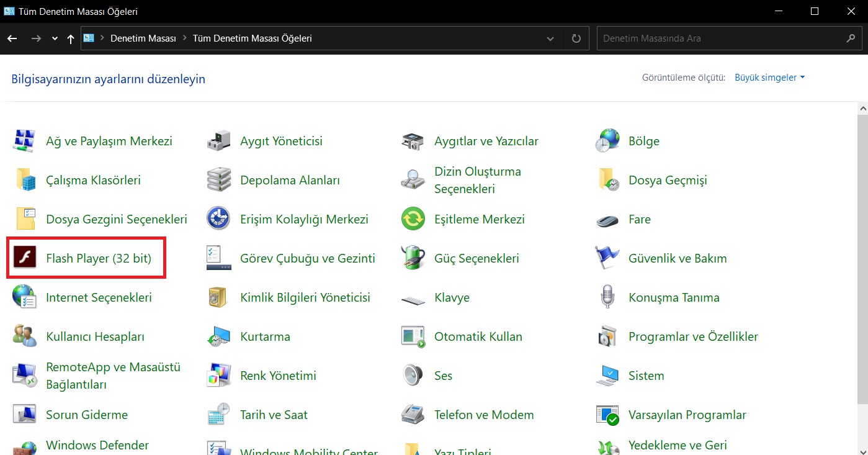Open the Erişim Kolaylığı Merkezi icon

(x=219, y=219)
